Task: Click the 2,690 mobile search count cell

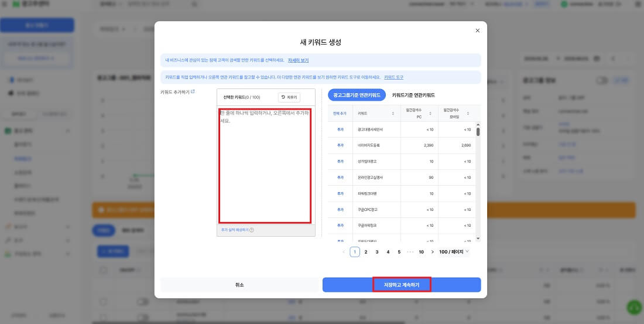Action: pyautogui.click(x=457, y=145)
